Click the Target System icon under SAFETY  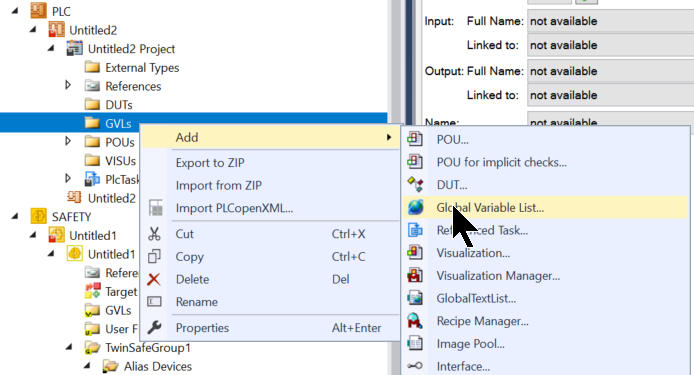[93, 291]
